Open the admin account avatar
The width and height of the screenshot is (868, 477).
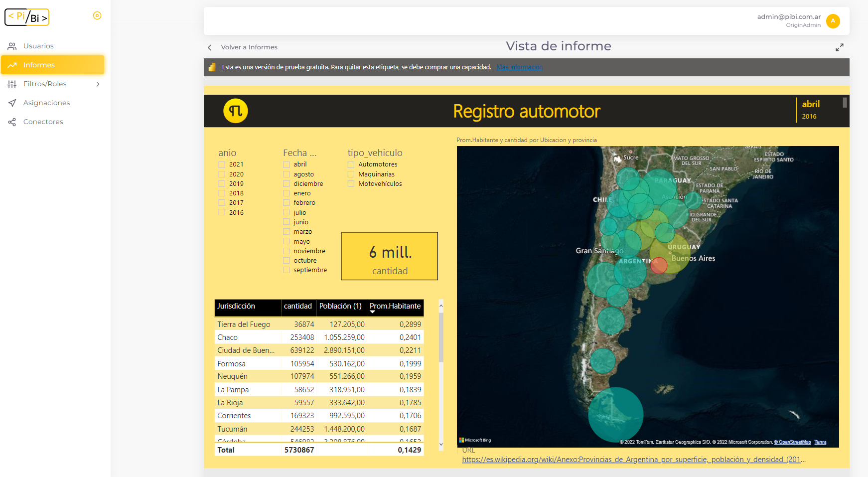(833, 21)
